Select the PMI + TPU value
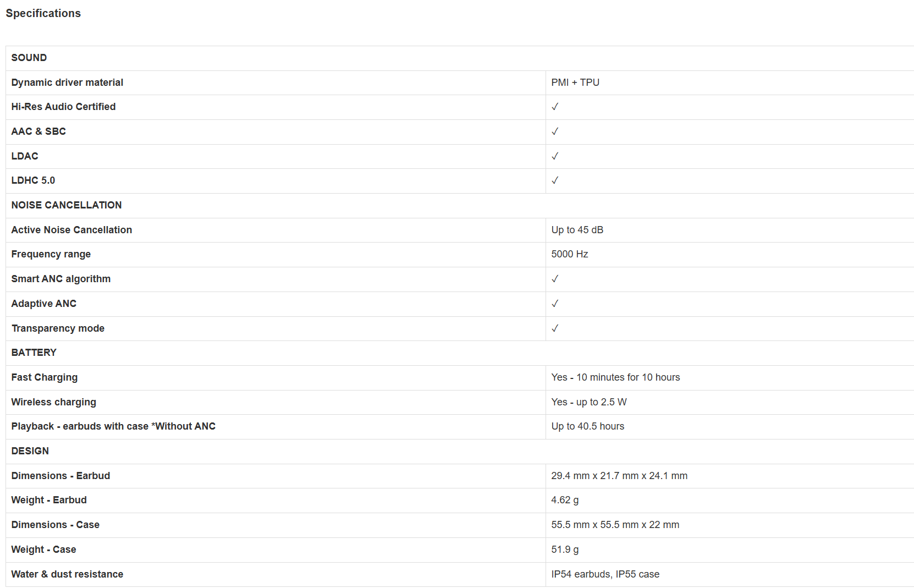 (x=575, y=83)
